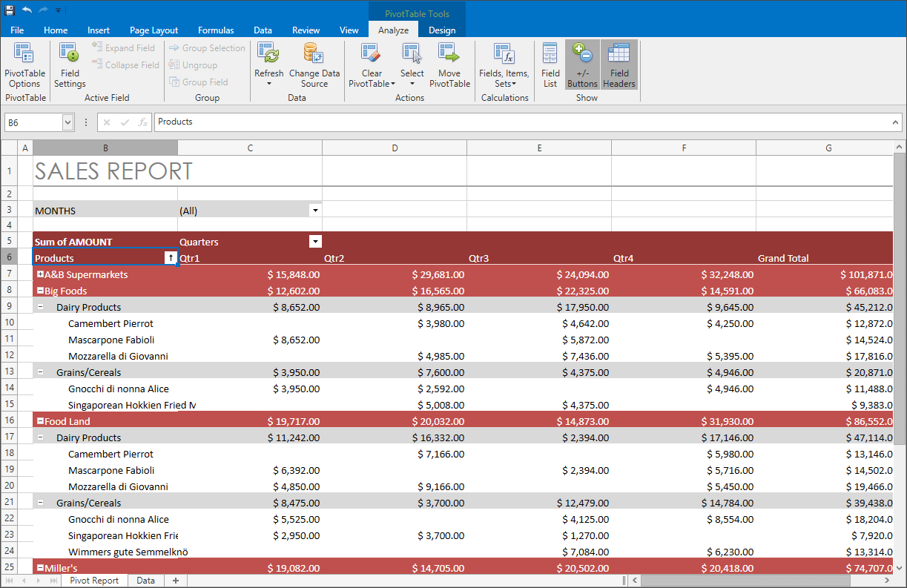The image size is (907, 588).
Task: Collapse the Food Land group
Action: (40, 421)
